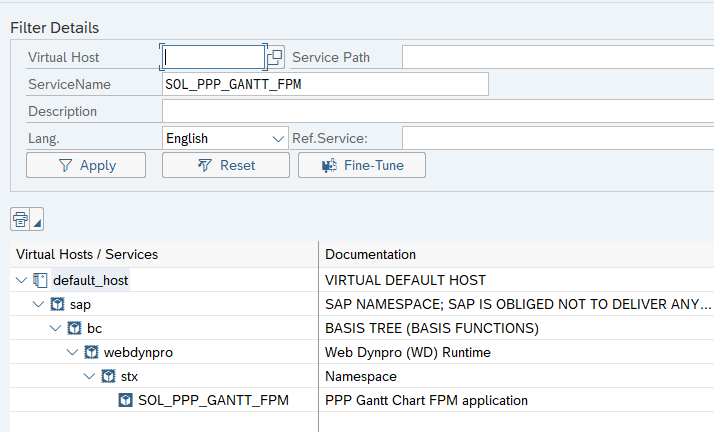
Task: Click the SOL_PPP_GANTT_FPM service icon in the tree
Action: [126, 401]
